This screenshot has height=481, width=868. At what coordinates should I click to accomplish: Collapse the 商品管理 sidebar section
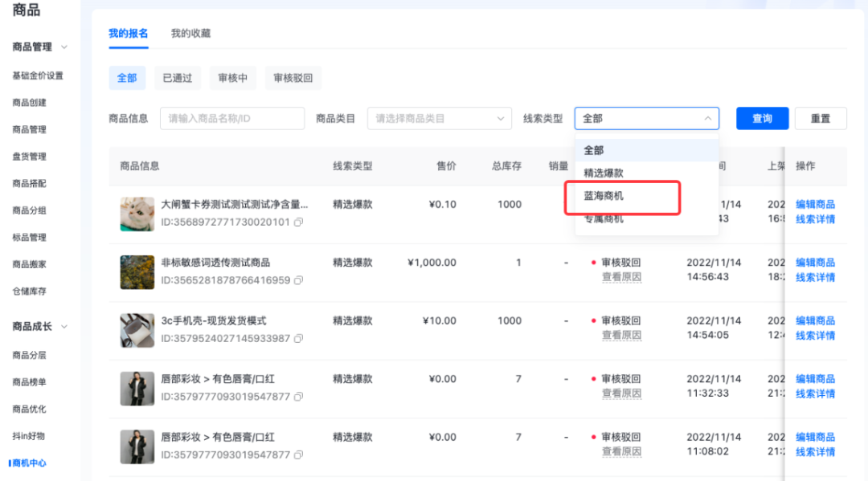pyautogui.click(x=35, y=47)
